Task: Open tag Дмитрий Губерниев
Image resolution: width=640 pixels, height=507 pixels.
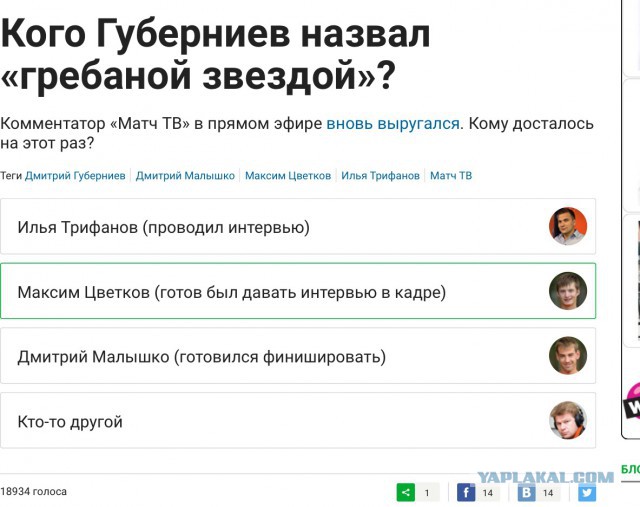Action: (75, 176)
